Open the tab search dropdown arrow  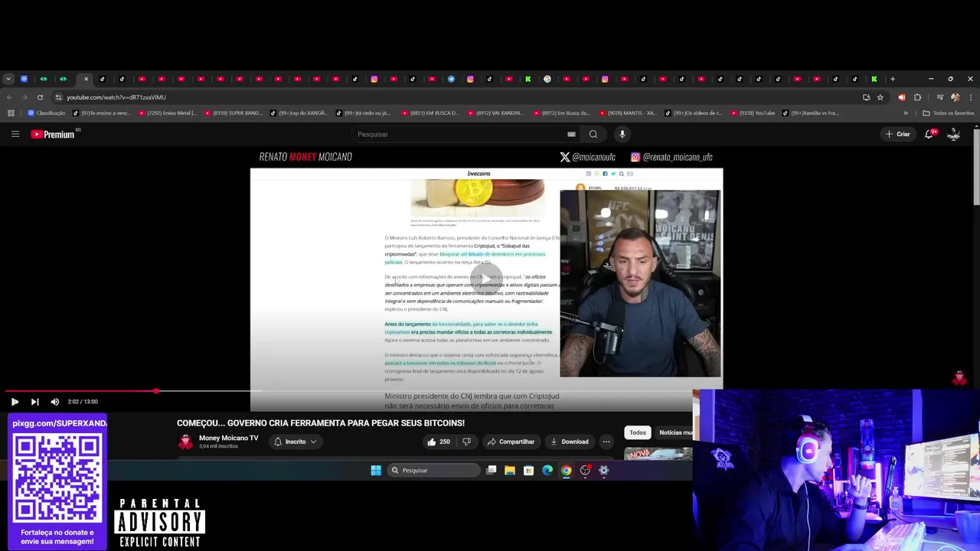pyautogui.click(x=8, y=79)
